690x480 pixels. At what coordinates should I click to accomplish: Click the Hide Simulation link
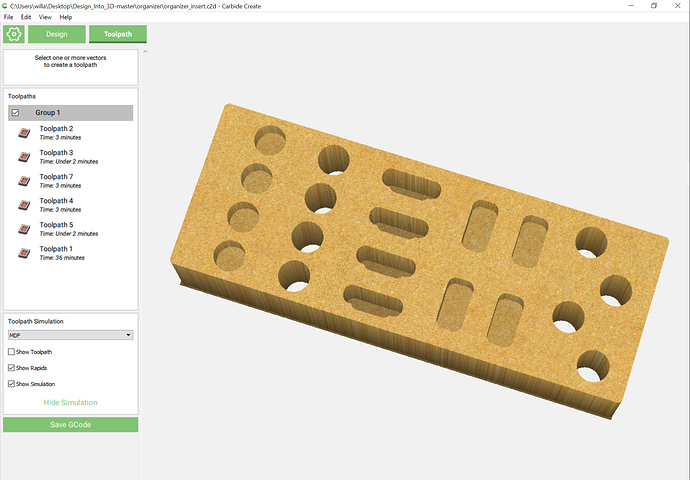click(70, 403)
